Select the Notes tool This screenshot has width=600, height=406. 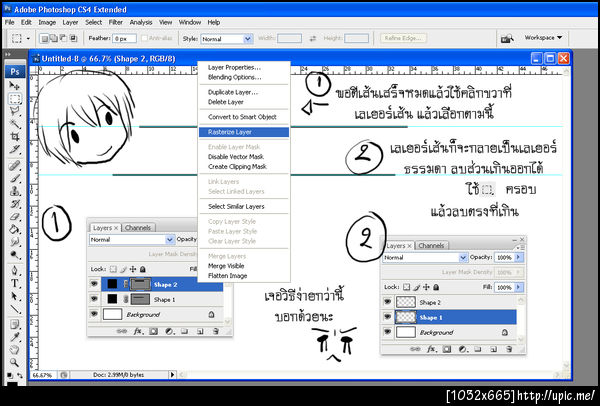point(15,324)
